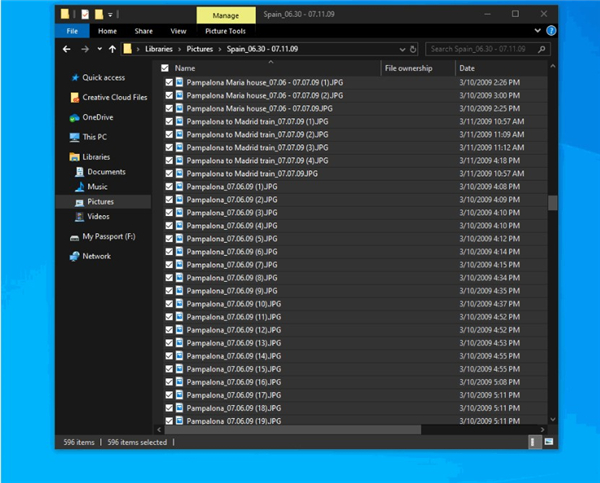Image resolution: width=600 pixels, height=483 pixels.
Task: Uncheck Pampalona_07.06.09 (1).JPG checkbox
Action: 169,186
